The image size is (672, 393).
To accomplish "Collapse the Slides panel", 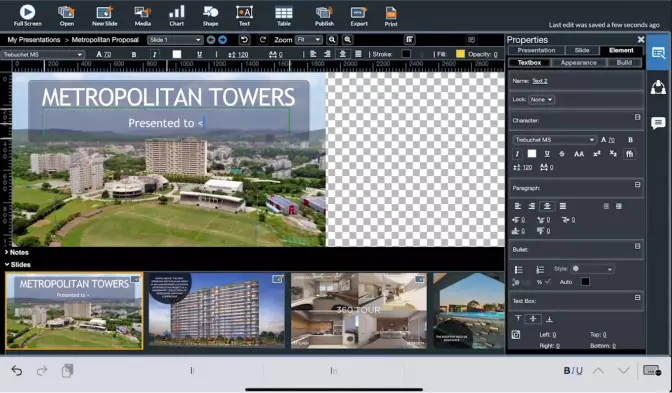I will (x=18, y=265).
